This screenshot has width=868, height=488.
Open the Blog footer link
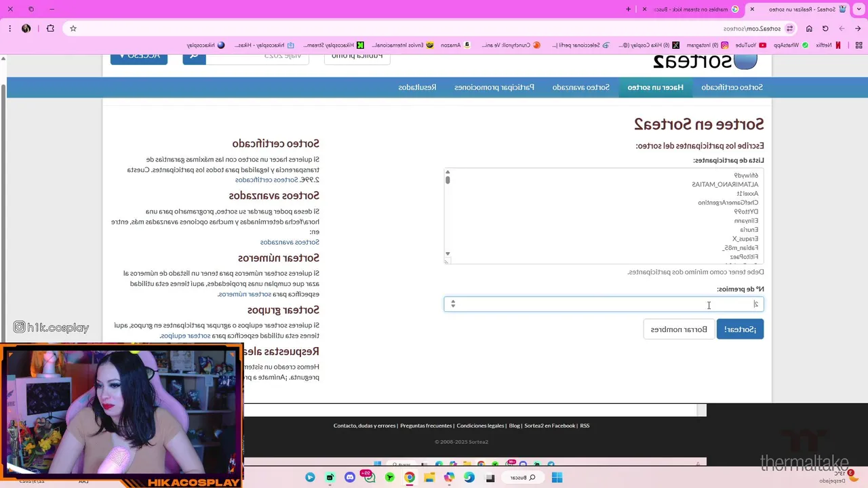[514, 426]
